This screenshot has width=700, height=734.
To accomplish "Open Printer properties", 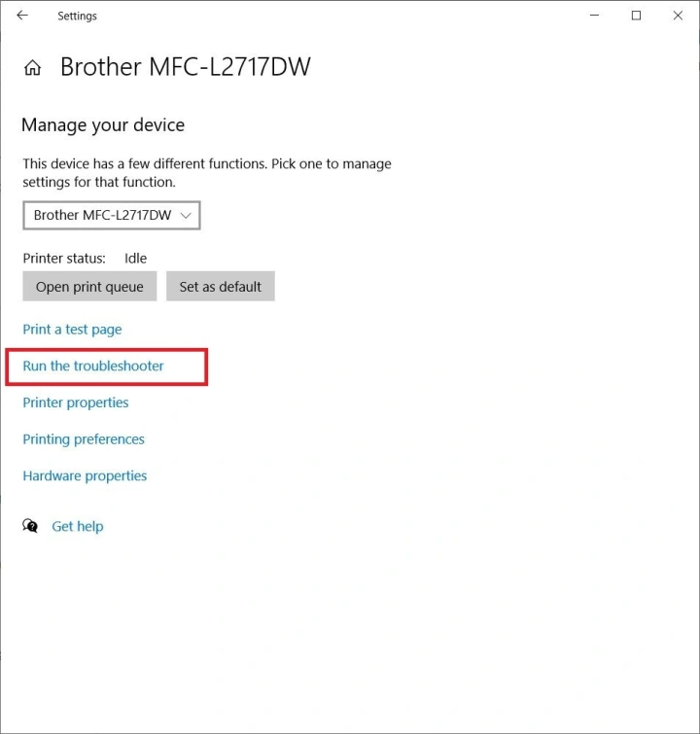I will click(x=76, y=402).
